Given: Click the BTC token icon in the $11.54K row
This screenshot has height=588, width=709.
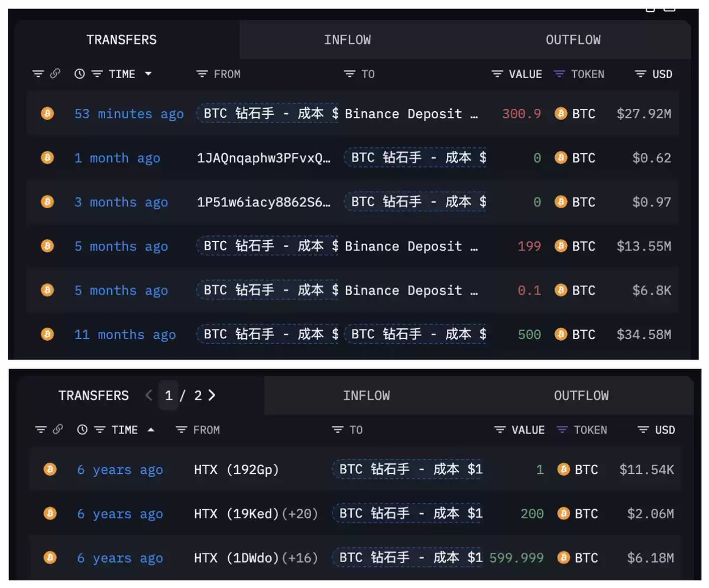Looking at the screenshot, I should point(564,470).
